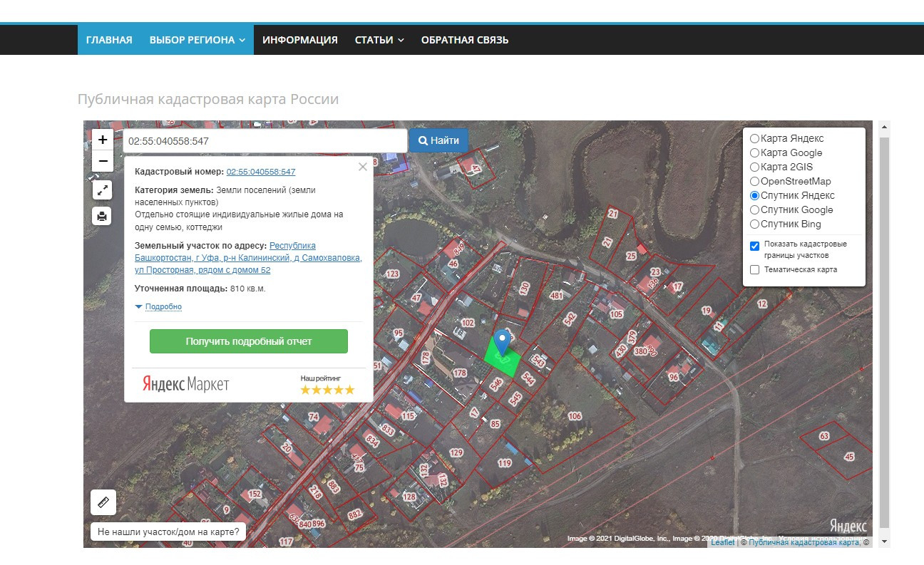Select Карта 2GIS map layer
Screen dimensions: 924x565
[x=754, y=167]
